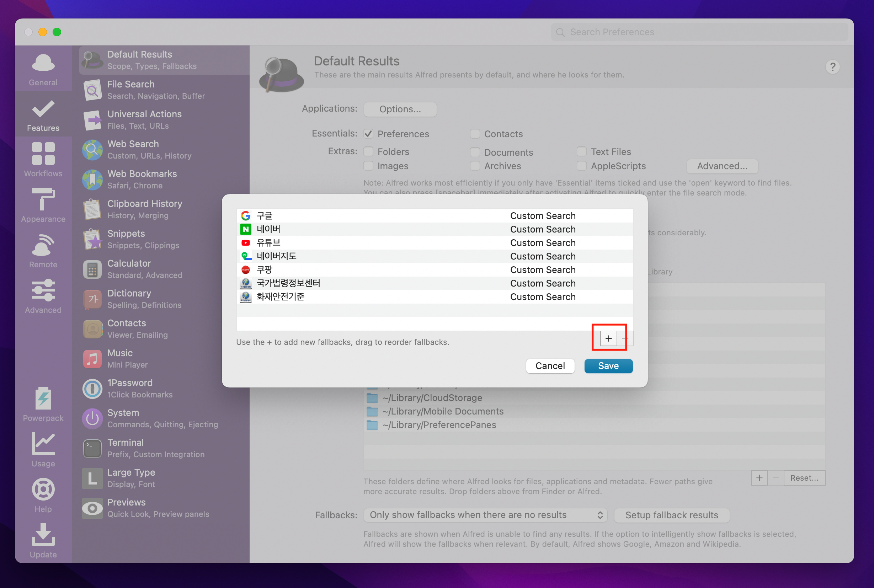Add a search scope folder with plus
874x588 pixels.
[x=759, y=478]
